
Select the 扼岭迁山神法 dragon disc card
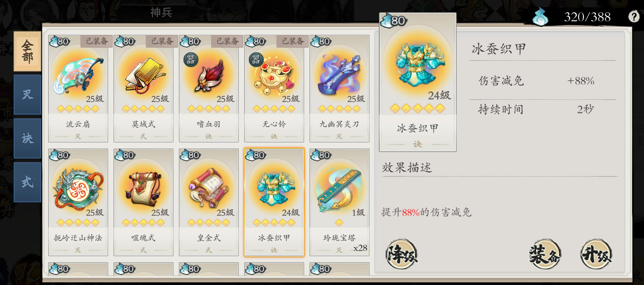(x=78, y=202)
